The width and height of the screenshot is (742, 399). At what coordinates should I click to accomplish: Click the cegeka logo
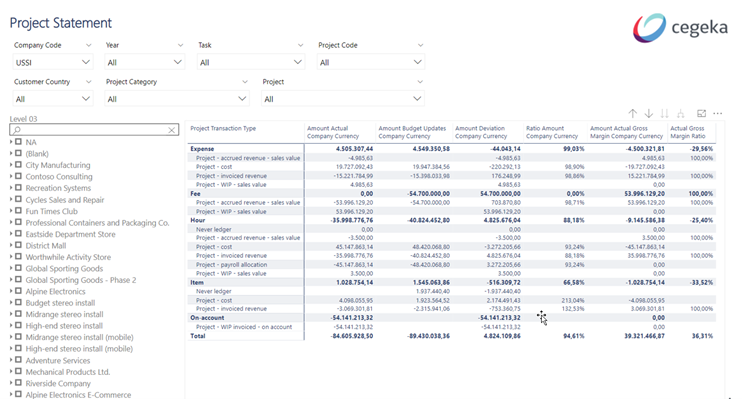(680, 27)
